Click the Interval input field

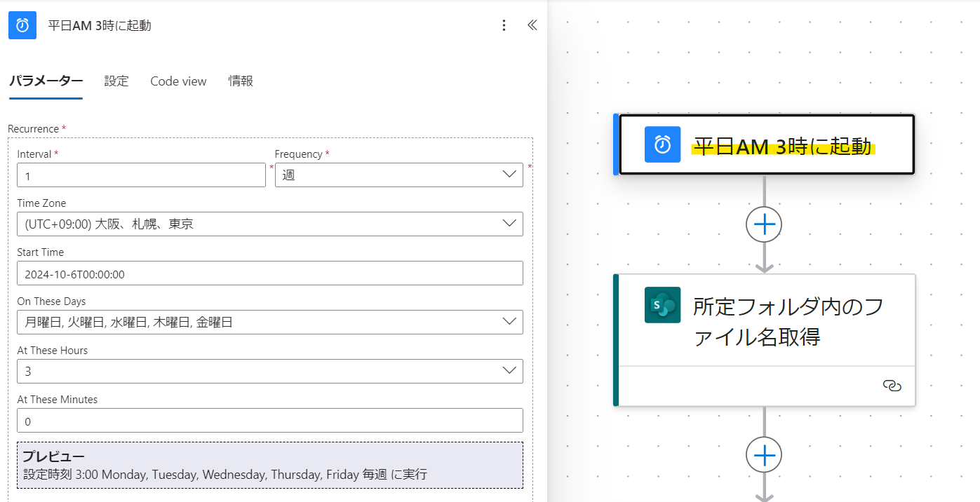click(x=141, y=175)
